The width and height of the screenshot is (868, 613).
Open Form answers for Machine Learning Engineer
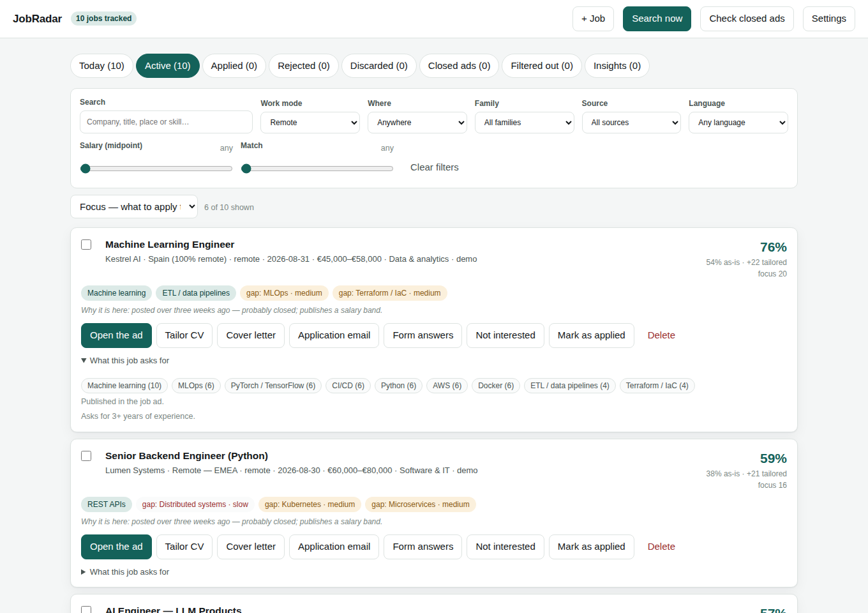point(423,335)
